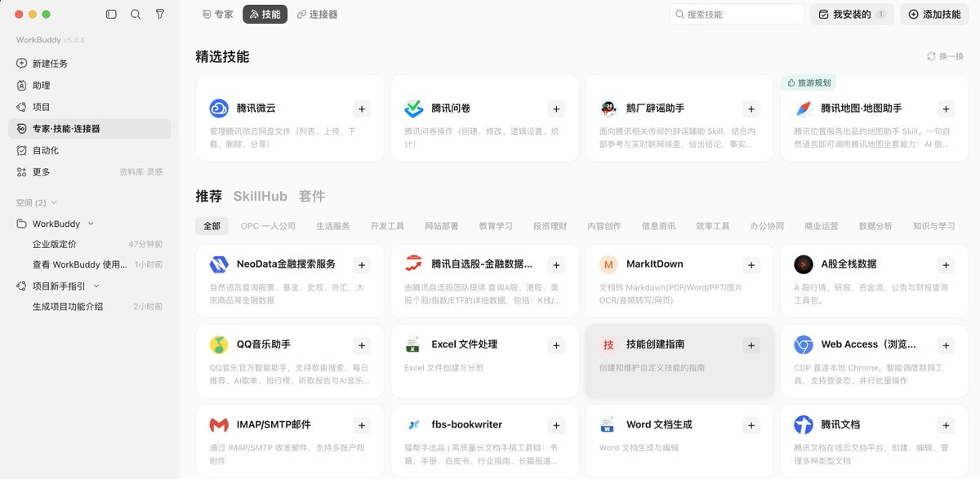The width and height of the screenshot is (980, 479).
Task: Filter by 效率工具 category
Action: coord(712,226)
